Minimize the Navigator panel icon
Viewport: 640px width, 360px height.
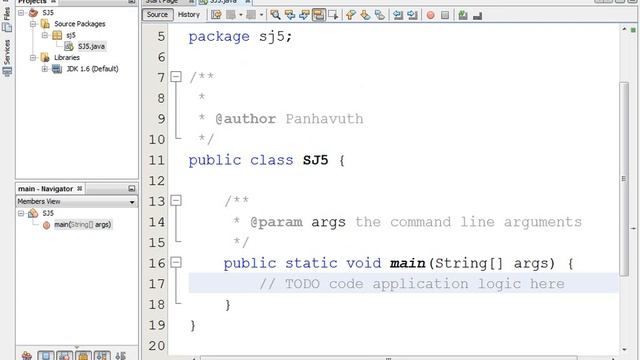[x=131, y=189]
